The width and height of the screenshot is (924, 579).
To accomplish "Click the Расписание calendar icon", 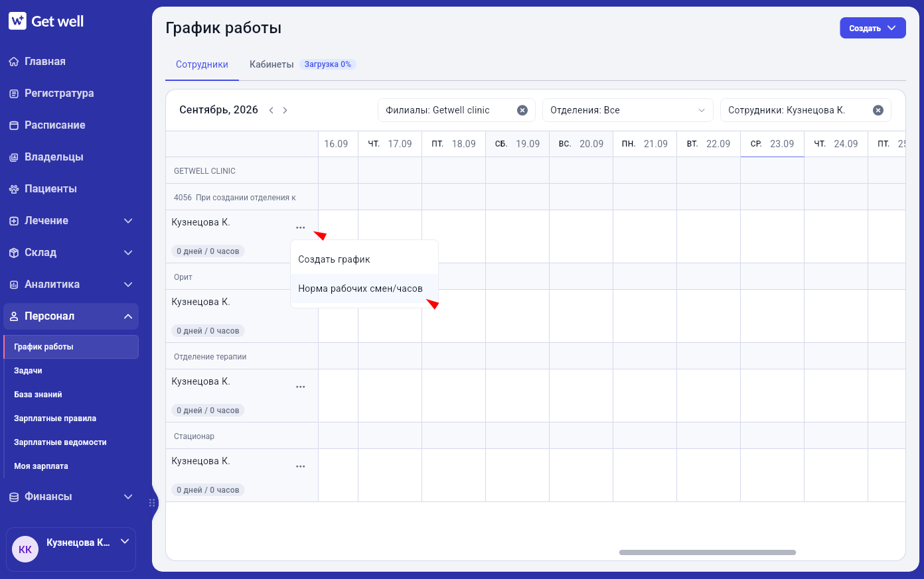I will 13,125.
